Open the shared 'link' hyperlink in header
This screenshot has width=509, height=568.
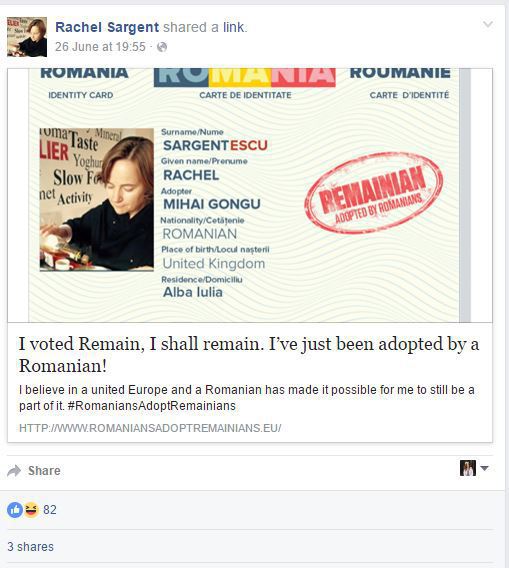(234, 27)
